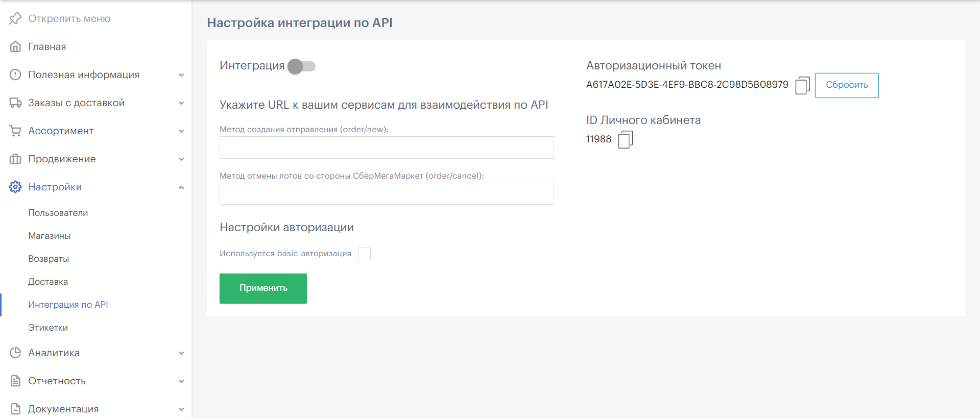Click the token text A617A02E-5D3E-4EF9-BBC8-2C98D5B08979
980x419 pixels.
687,85
